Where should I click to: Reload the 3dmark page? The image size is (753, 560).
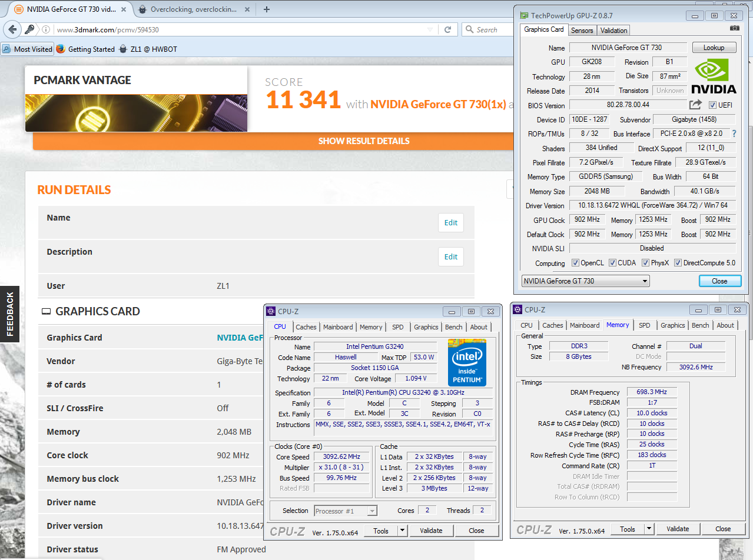coord(448,29)
